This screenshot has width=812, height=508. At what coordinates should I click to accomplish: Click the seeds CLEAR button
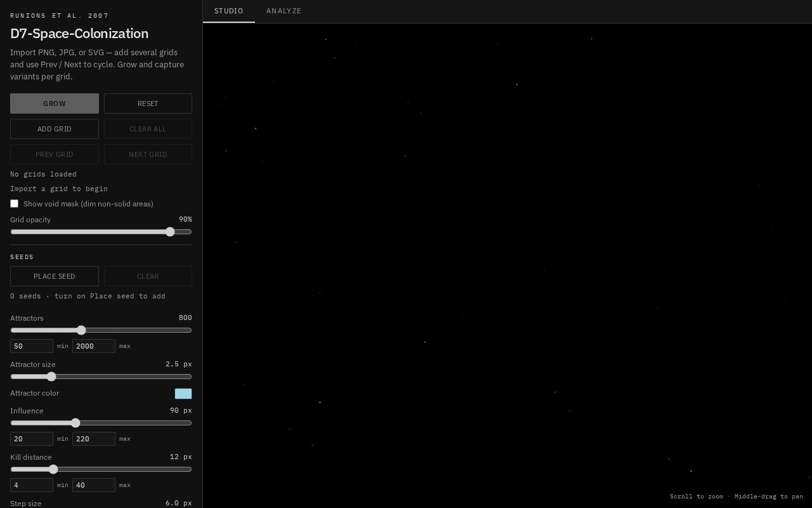[148, 276]
